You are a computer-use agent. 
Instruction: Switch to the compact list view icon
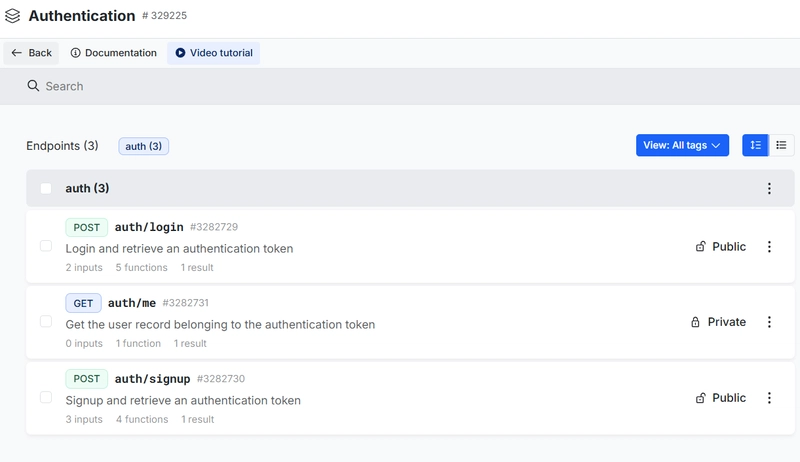[781, 145]
